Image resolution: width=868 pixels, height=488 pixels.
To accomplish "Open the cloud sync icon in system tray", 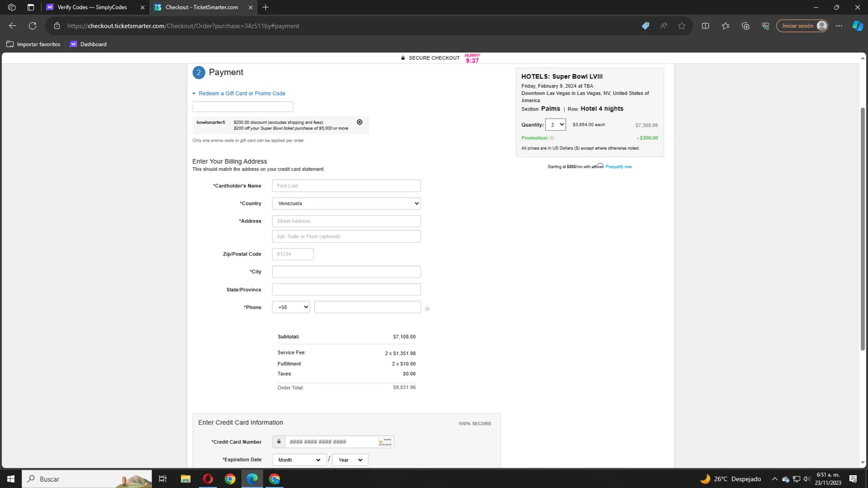I will coord(785,479).
